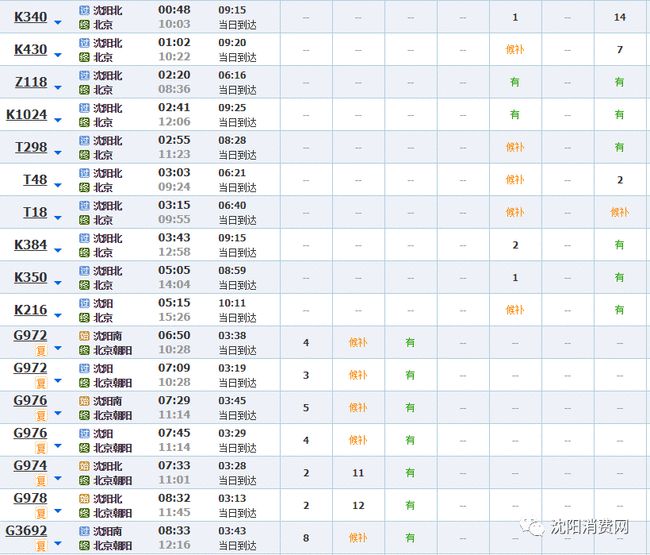
Task: Click the green terminal icon beside 北京朝阳 in G3692 row
Action: click(85, 545)
